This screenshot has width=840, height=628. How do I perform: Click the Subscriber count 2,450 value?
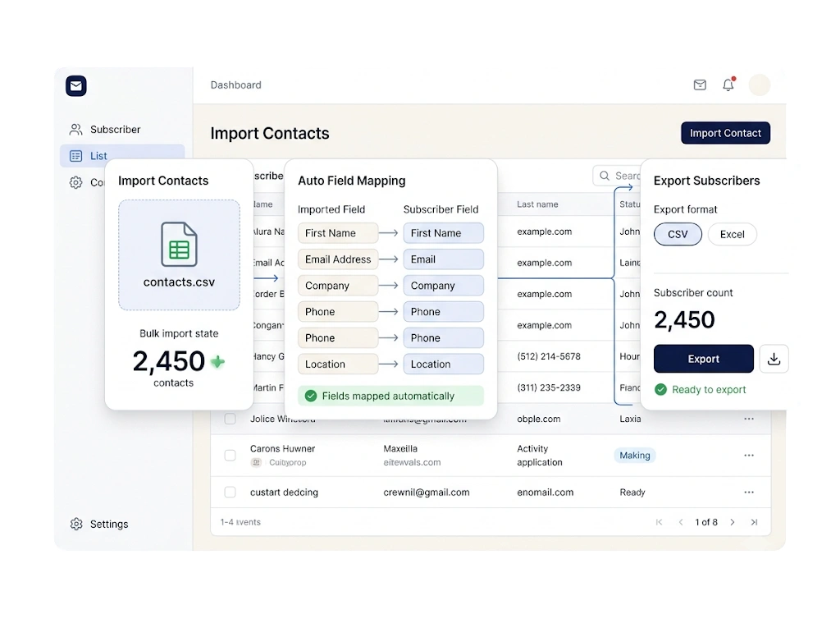[x=684, y=319]
